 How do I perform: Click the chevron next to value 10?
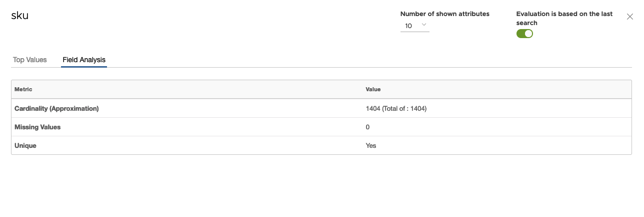tap(424, 25)
